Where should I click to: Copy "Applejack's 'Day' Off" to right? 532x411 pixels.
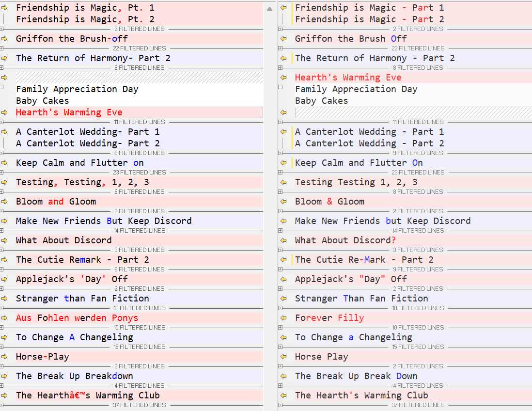point(4,279)
